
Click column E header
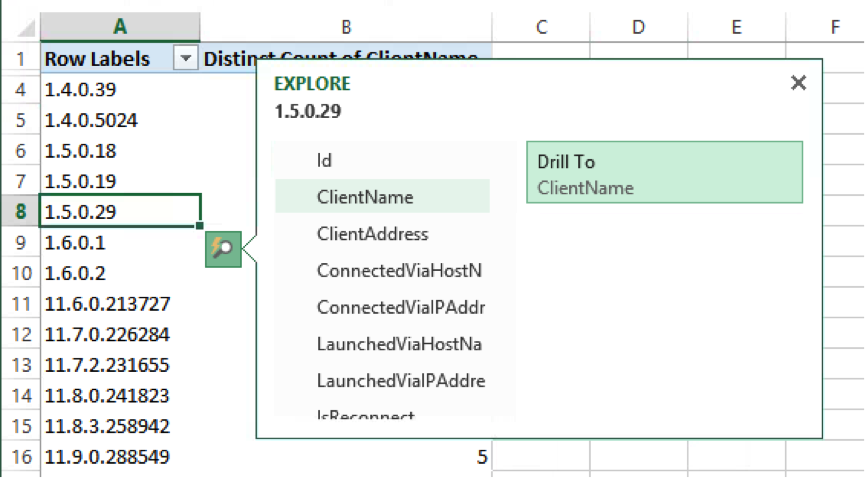tap(735, 27)
